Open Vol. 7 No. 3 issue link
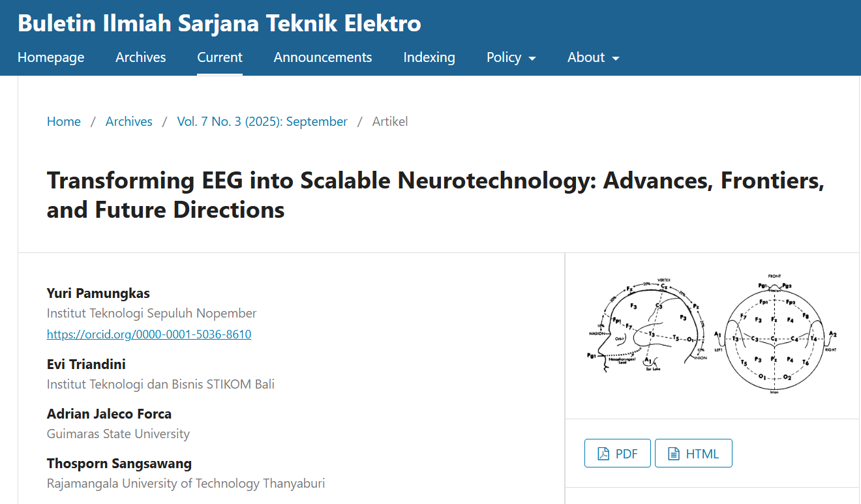 click(x=262, y=121)
